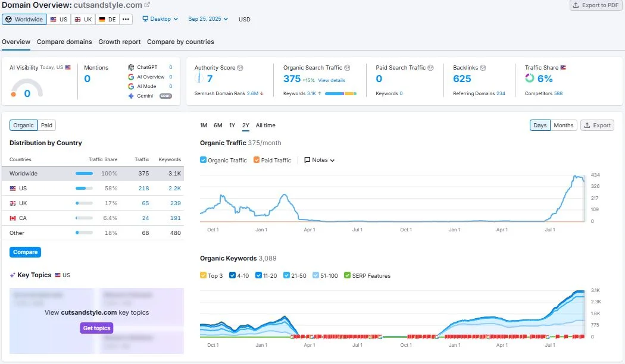Screen dimensions: 625x364
Task: Toggle the 11-20 keywords checkbox
Action: 258,275
